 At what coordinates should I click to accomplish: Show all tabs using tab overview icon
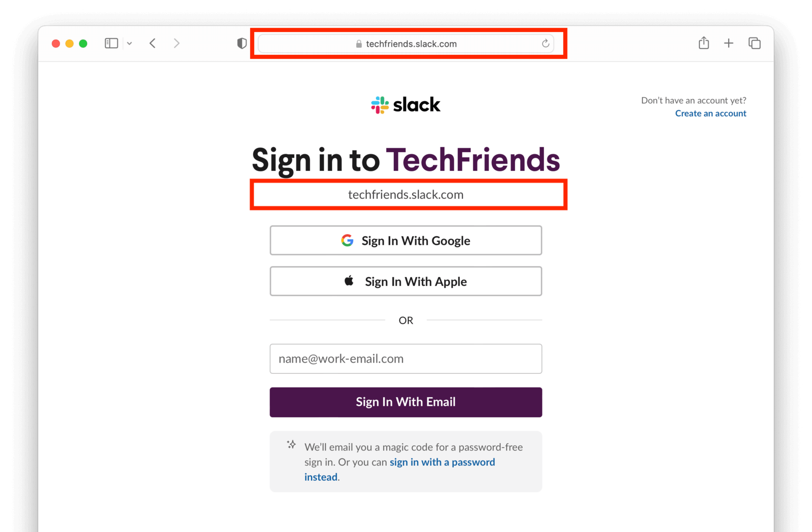pos(755,43)
